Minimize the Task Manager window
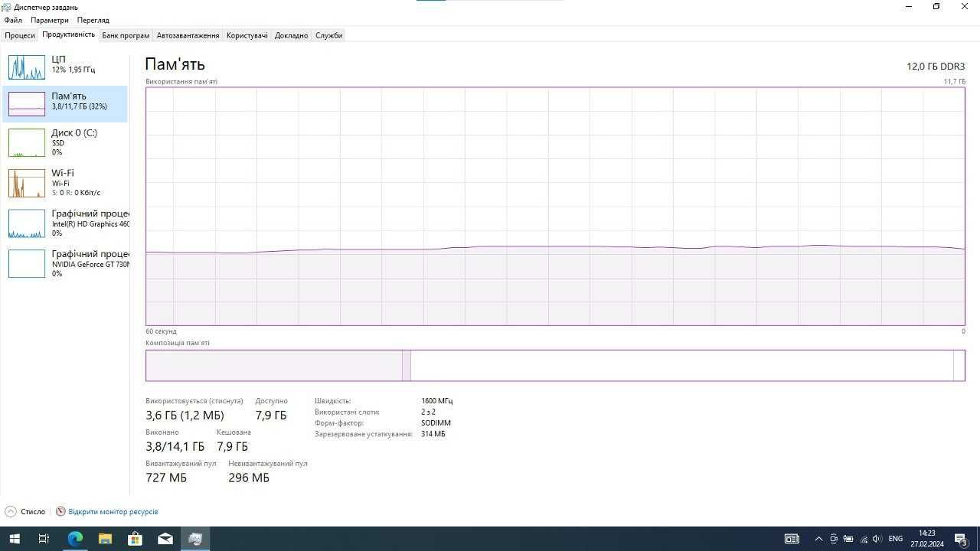980x551 pixels. [909, 7]
